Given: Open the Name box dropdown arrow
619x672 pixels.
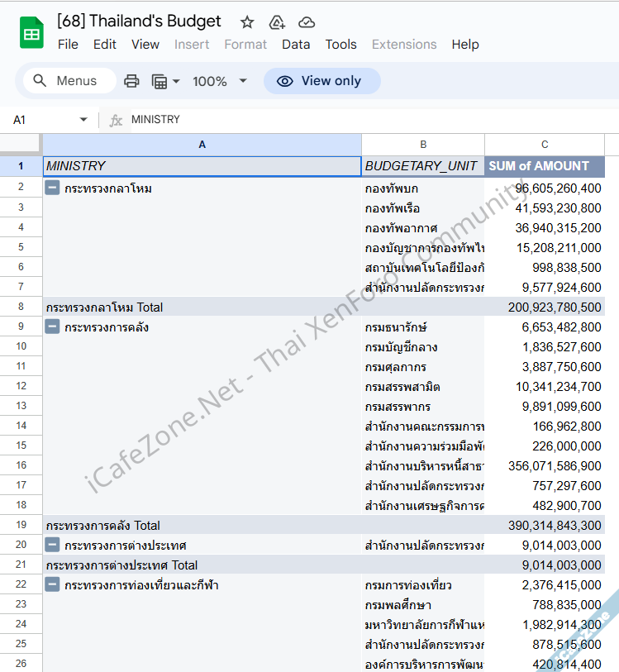Looking at the screenshot, I should coord(83,120).
